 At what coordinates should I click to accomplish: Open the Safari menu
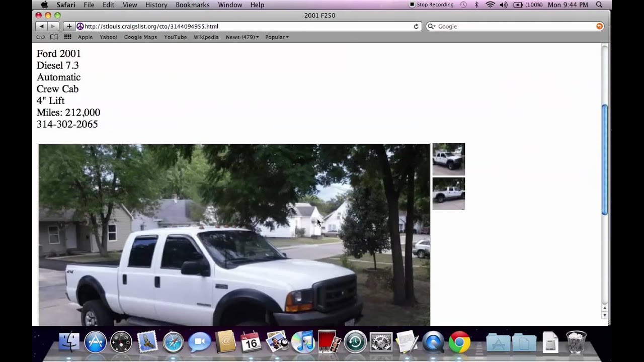coord(66,5)
